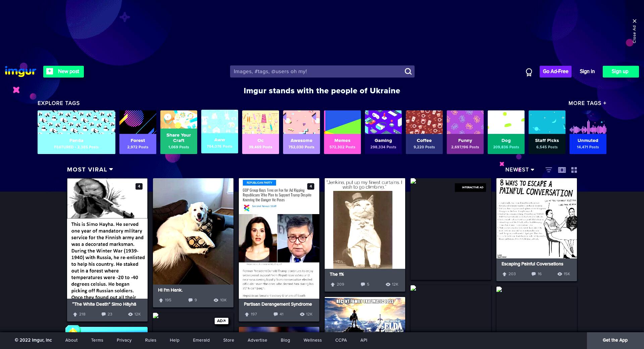Select the Gaming tag tile
This screenshot has height=349, width=644.
pos(383,132)
